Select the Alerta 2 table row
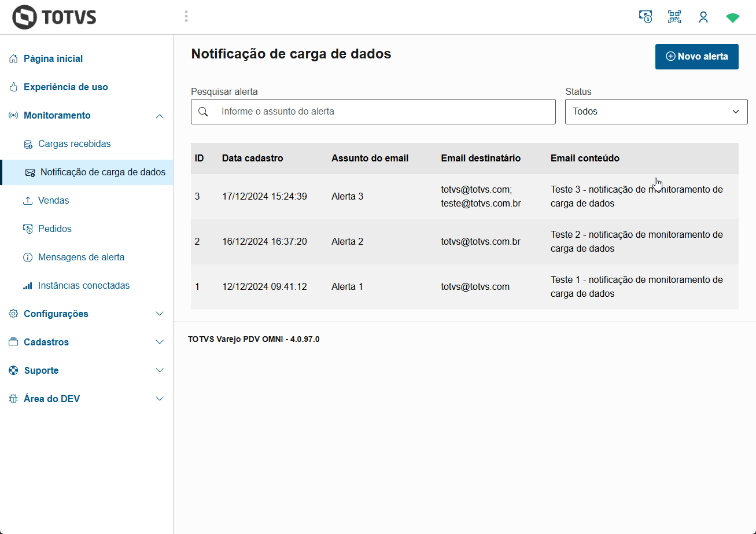Image resolution: width=756 pixels, height=534 pixels. coord(463,241)
